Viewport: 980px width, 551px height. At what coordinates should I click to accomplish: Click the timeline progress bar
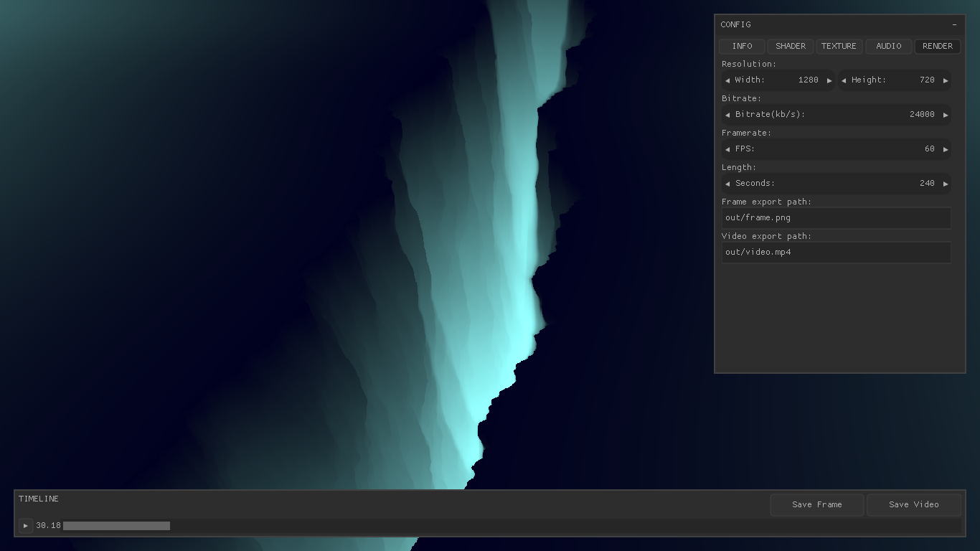tap(116, 525)
